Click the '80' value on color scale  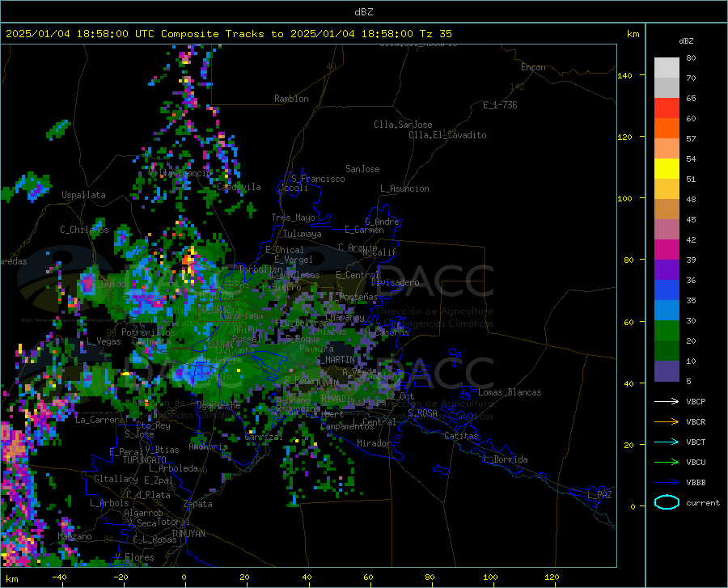[x=691, y=58]
